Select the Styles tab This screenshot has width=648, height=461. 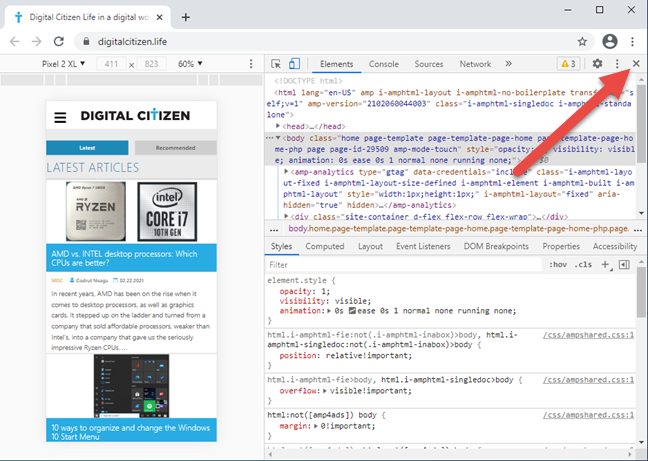click(x=281, y=246)
